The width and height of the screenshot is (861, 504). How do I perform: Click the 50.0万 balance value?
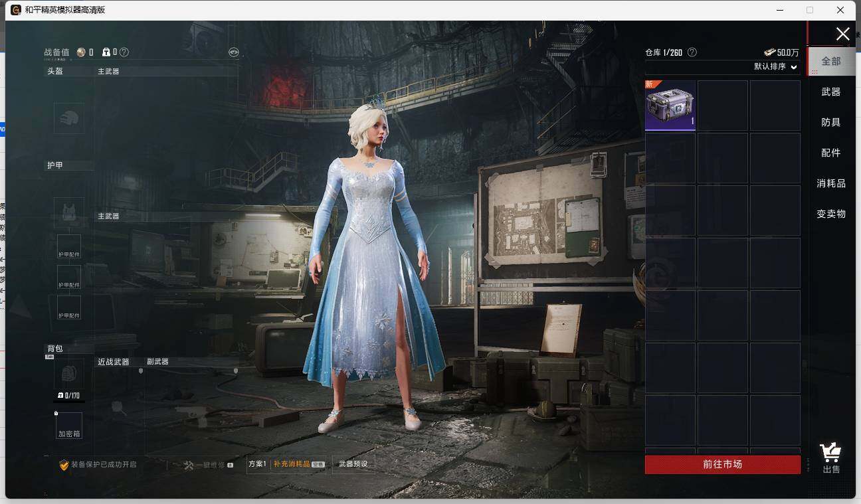[788, 52]
